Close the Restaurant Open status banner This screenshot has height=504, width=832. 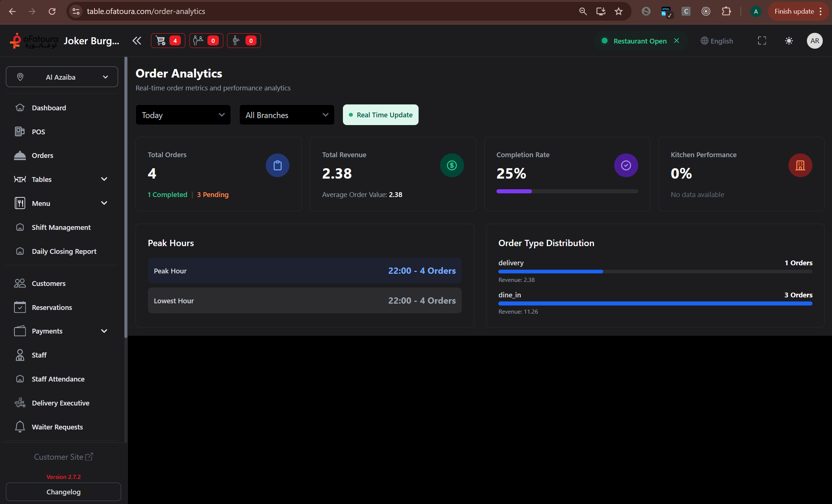[x=677, y=41]
